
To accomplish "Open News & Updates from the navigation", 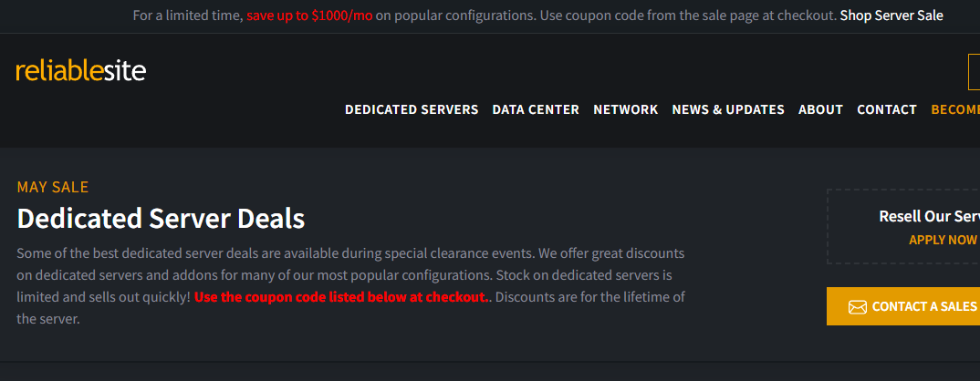I will pos(728,109).
